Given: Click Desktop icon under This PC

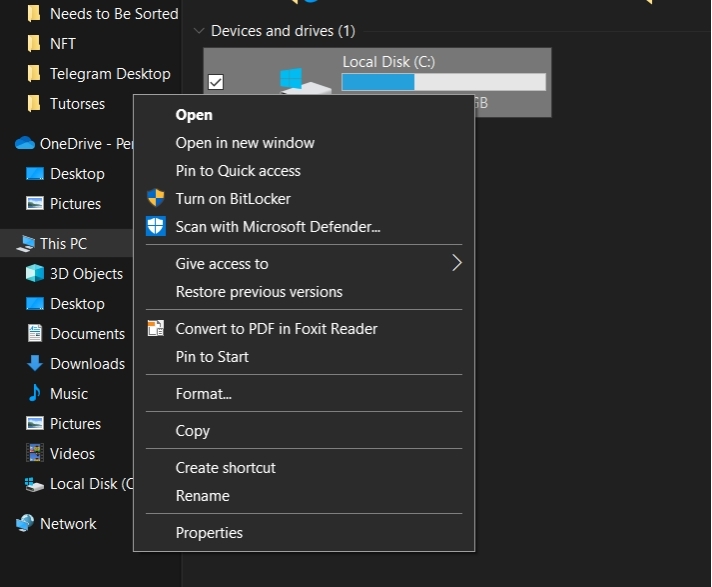Looking at the screenshot, I should pos(35,303).
